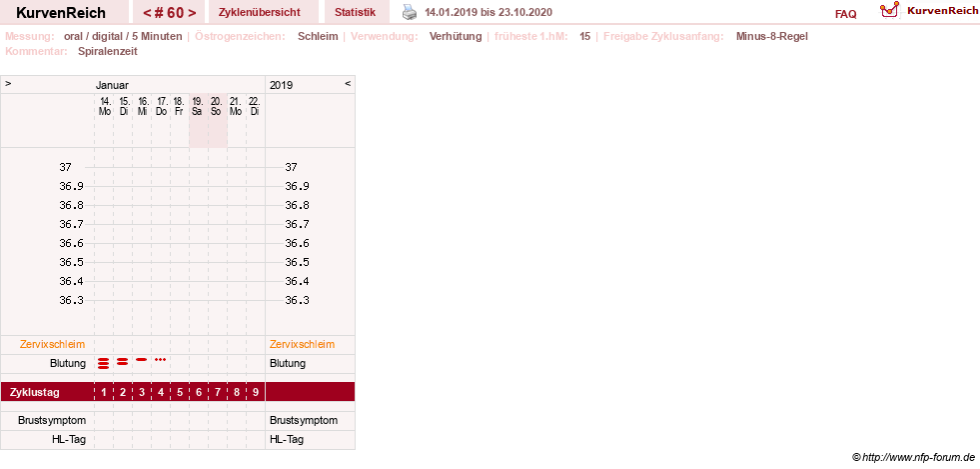Click the früheste 1.hM value '15'

pos(585,36)
